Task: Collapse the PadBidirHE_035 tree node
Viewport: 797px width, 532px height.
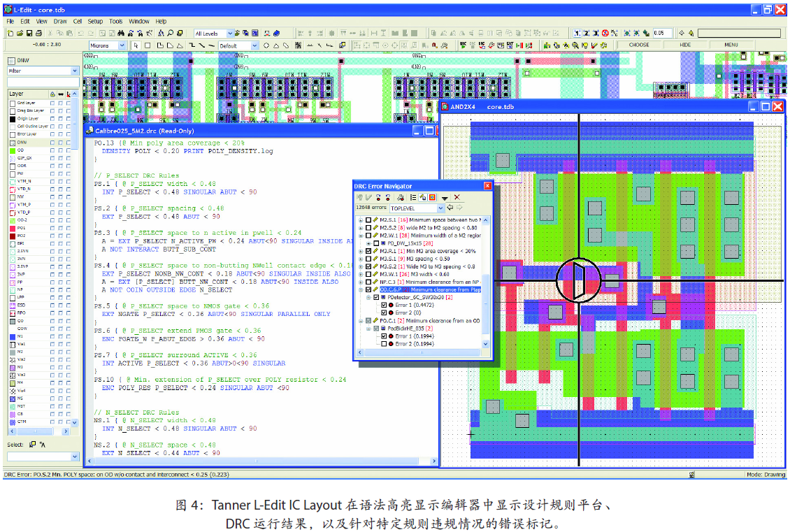Action: pos(368,329)
